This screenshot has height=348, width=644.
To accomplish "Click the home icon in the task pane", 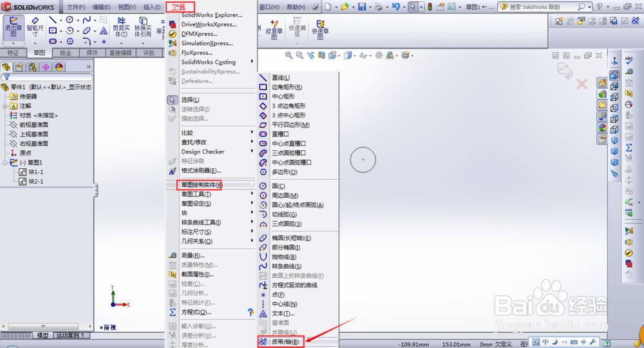I will click(x=602, y=83).
